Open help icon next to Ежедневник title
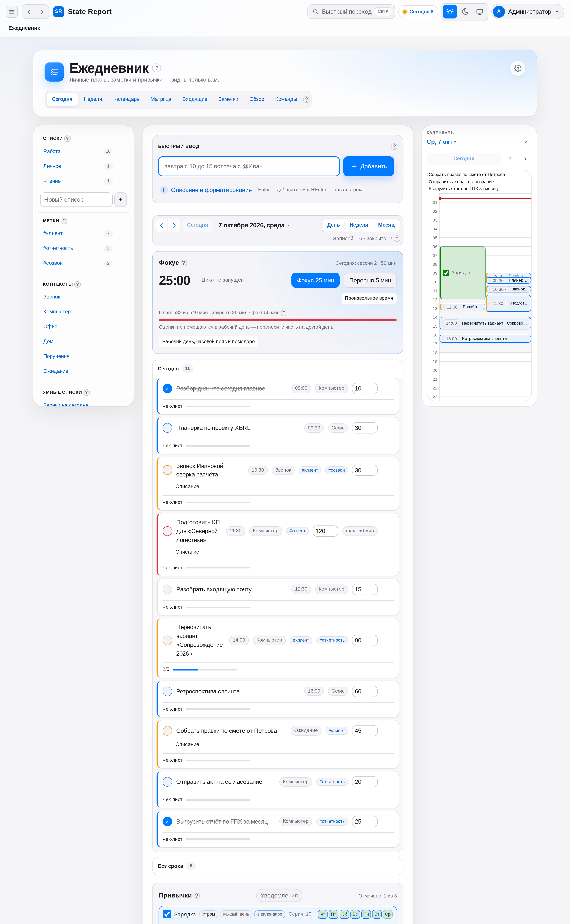Image resolution: width=570 pixels, height=924 pixels. (156, 68)
